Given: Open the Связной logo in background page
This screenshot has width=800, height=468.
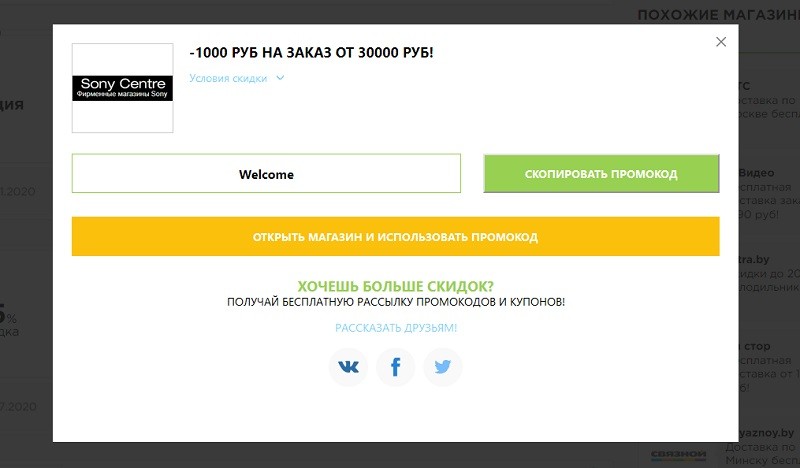Looking at the screenshot, I should (679, 454).
